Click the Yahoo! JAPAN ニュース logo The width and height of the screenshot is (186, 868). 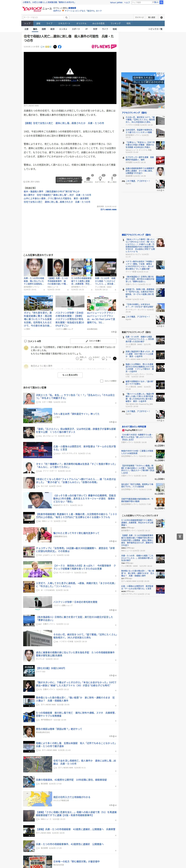tap(37, 9)
